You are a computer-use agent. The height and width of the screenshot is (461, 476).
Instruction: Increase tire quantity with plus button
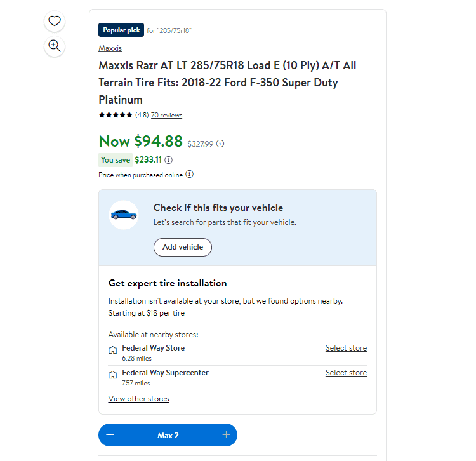click(226, 434)
